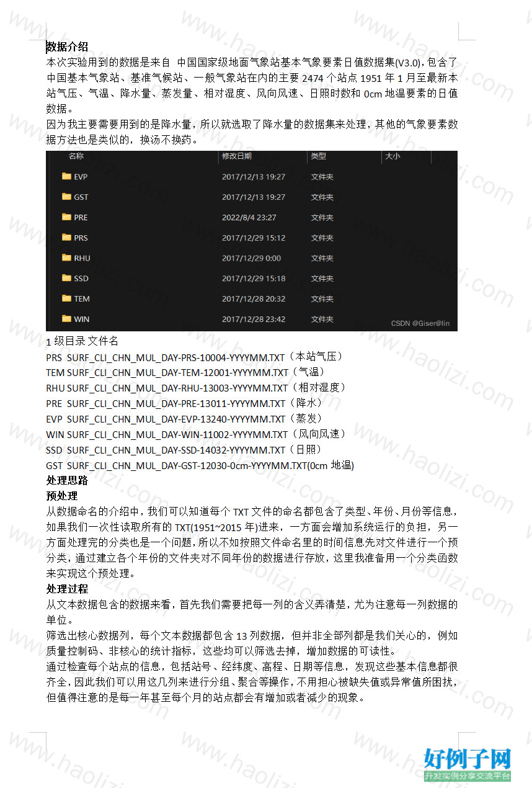Click the EVP folder icon
This screenshot has height=788, width=532.
coord(66,176)
